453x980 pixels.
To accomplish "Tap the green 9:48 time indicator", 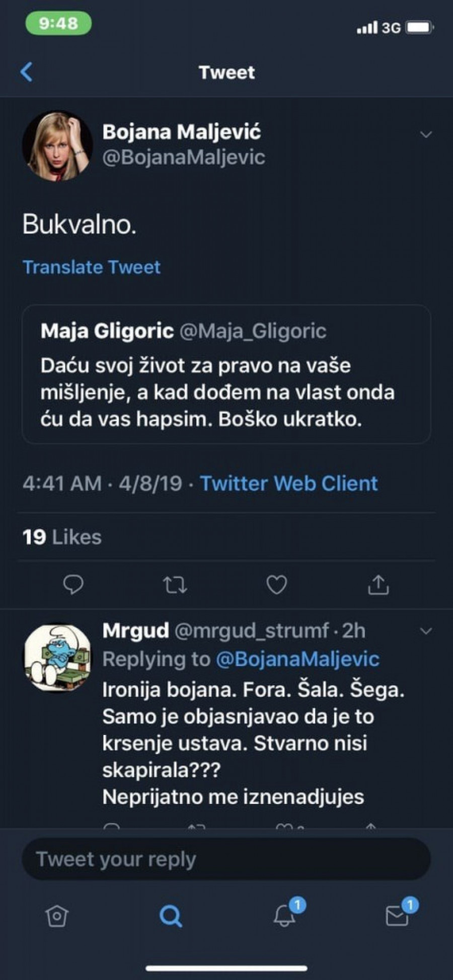I will click(58, 23).
